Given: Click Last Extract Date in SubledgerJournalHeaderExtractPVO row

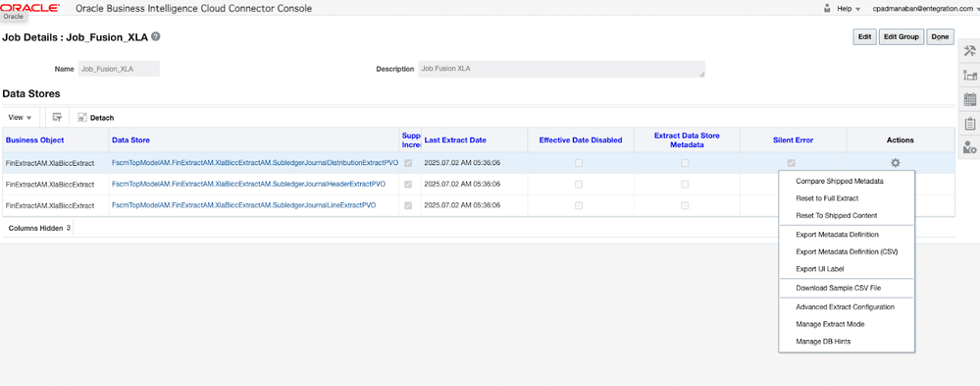Looking at the screenshot, I should point(463,185).
